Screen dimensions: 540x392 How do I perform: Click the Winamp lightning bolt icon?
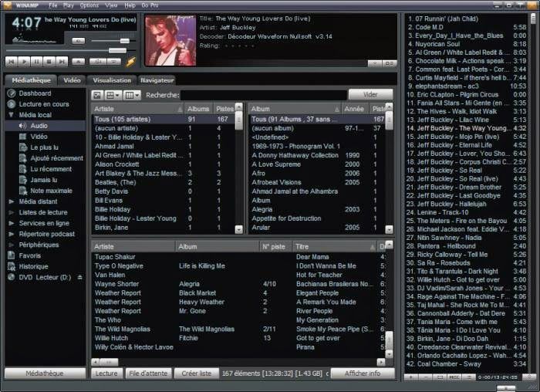pyautogui.click(x=131, y=62)
